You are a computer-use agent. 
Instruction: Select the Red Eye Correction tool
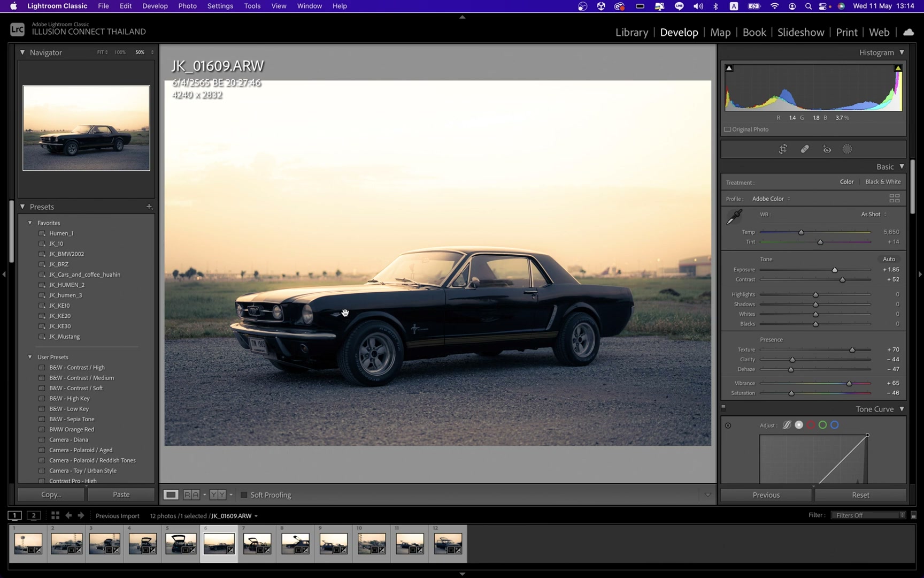click(827, 149)
